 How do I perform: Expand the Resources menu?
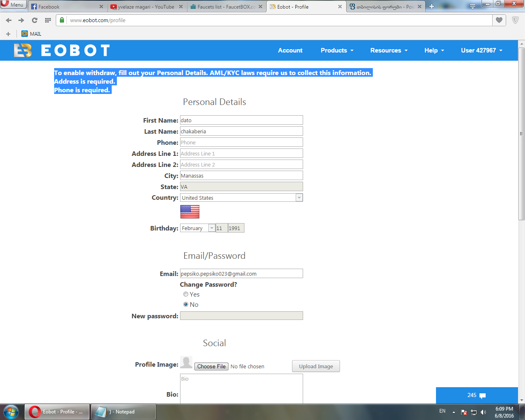point(389,50)
